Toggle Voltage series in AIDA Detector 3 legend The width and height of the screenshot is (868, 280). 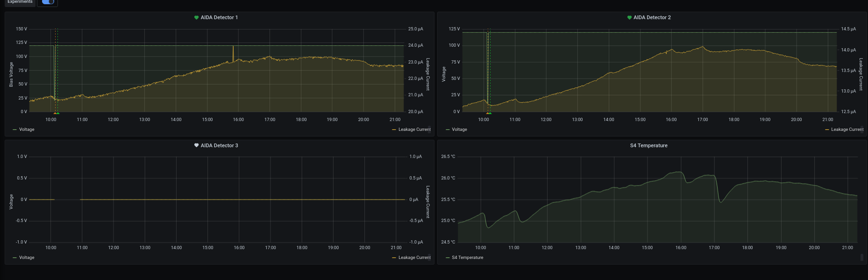tap(27, 258)
